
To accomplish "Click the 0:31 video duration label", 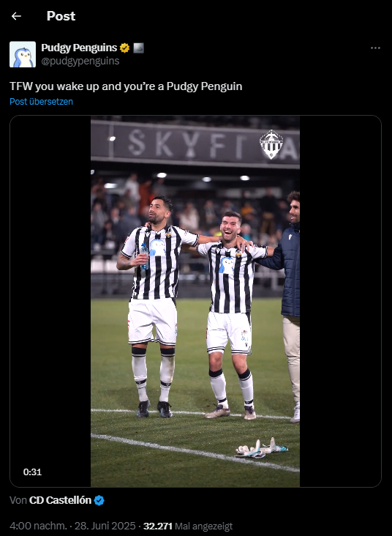I will [x=32, y=472].
